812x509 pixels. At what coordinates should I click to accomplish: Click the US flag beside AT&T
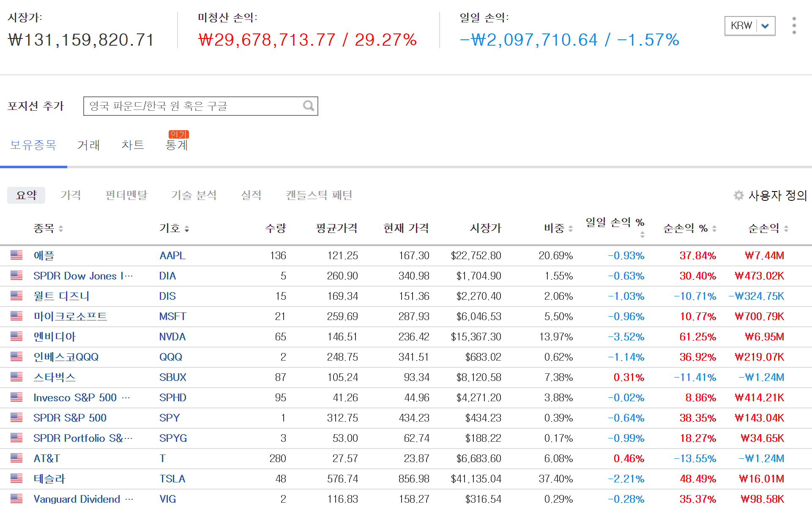point(16,458)
